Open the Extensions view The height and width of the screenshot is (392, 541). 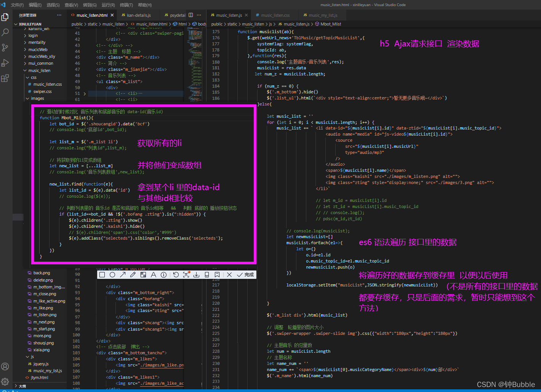(5, 78)
